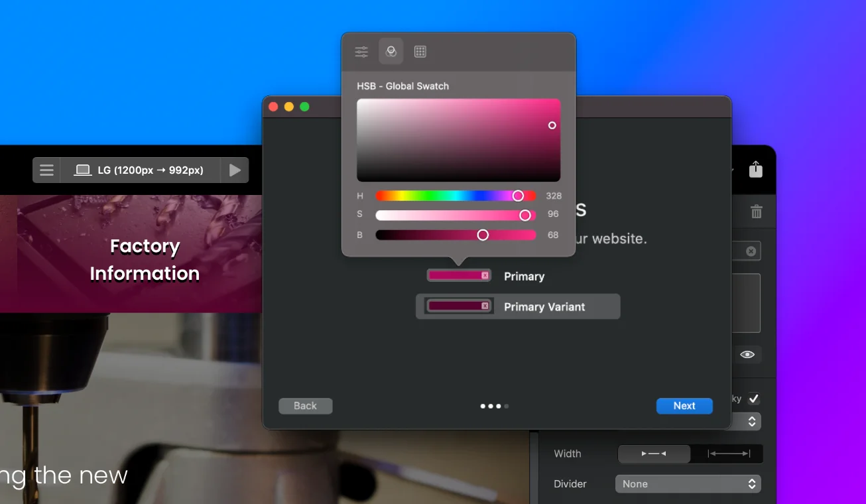Click the brightness value 68
The height and width of the screenshot is (504, 866).
click(553, 235)
